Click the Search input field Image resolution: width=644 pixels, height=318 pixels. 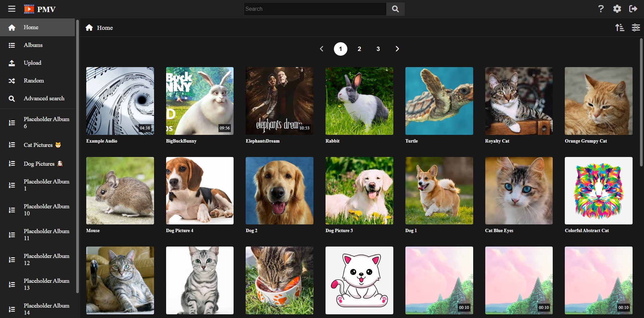coord(315,9)
